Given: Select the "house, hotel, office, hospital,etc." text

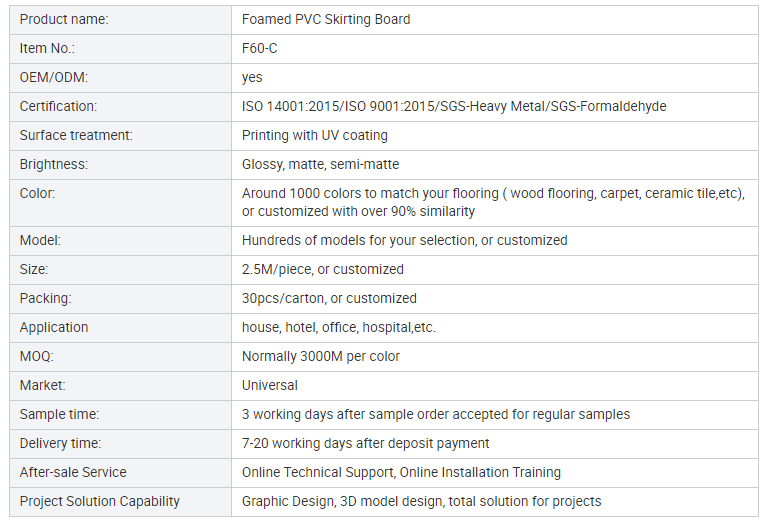Looking at the screenshot, I should click(x=339, y=327).
